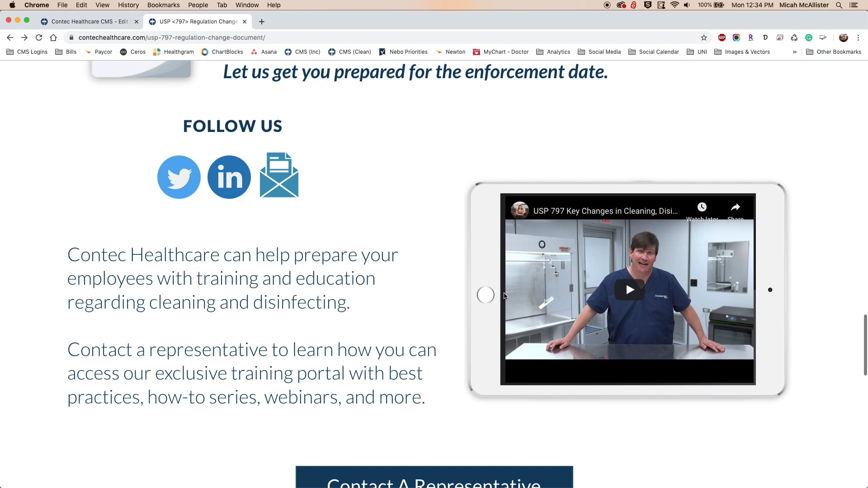Click Watch later on the YouTube video
This screenshot has height=488, width=868.
pos(702,207)
